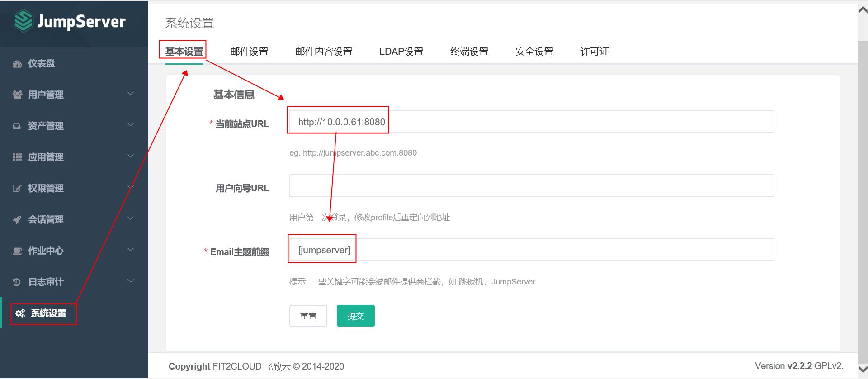Screen dimensions: 868x379
Task: Click the 会话管理 menu label
Action: (46, 219)
